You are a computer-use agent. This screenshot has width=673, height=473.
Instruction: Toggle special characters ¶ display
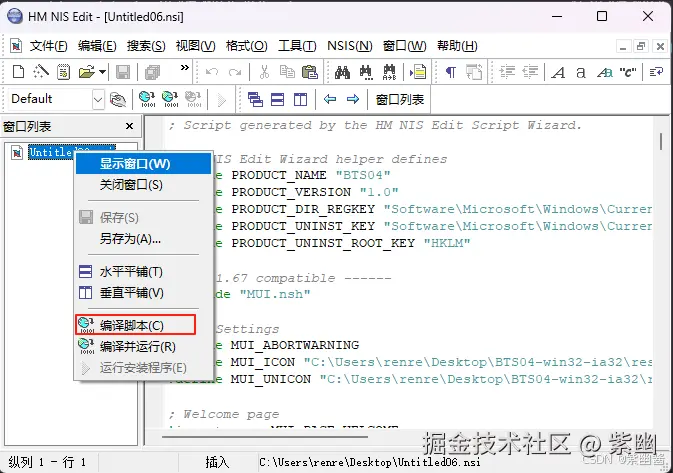pyautogui.click(x=451, y=72)
